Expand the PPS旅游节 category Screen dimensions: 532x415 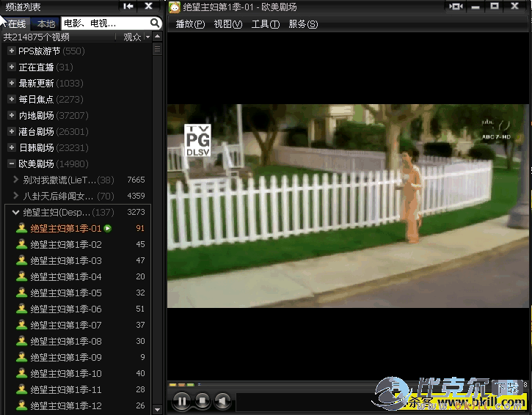tap(11, 51)
